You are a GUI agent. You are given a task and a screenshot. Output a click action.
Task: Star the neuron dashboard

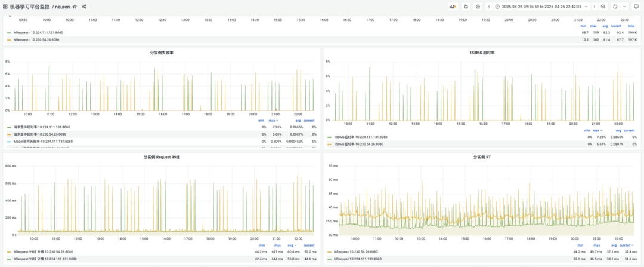click(75, 7)
